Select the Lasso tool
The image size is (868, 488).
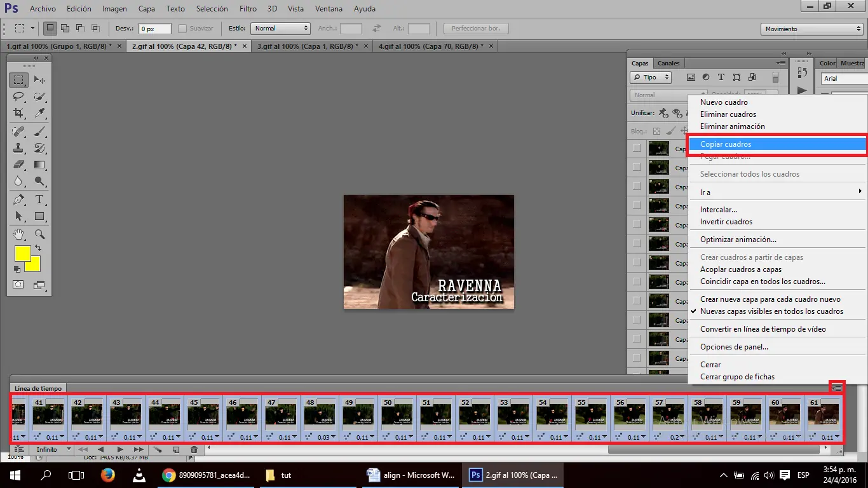click(x=18, y=97)
